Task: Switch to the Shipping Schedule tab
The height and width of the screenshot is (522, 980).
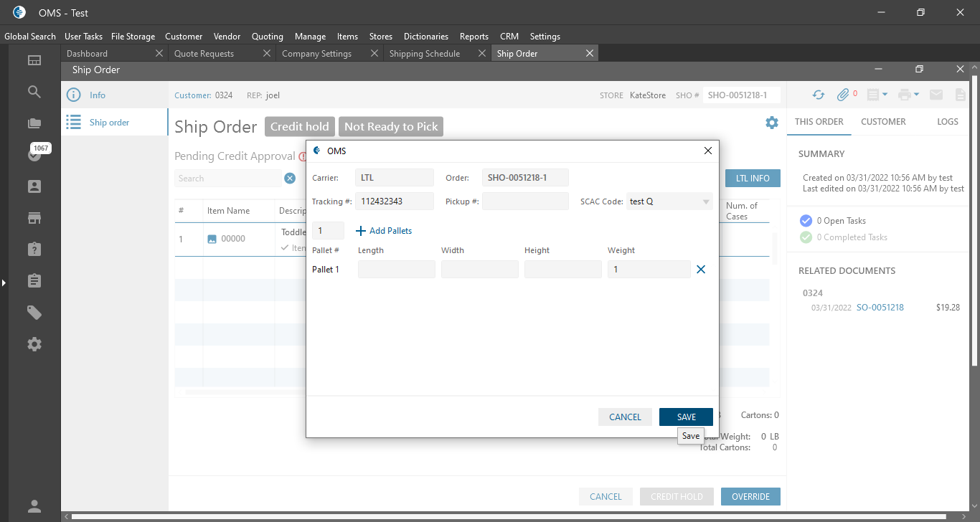Action: pos(424,54)
